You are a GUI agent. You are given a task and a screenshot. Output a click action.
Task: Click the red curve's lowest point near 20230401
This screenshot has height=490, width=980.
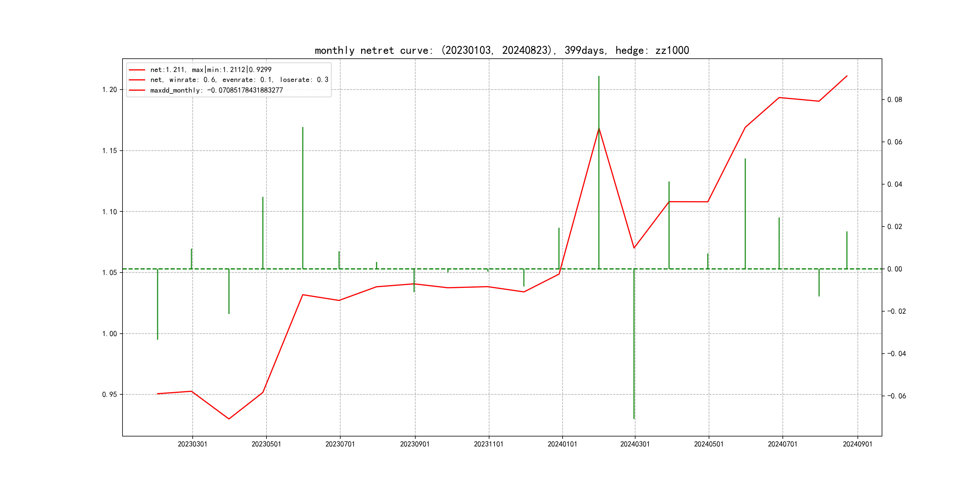click(x=229, y=419)
